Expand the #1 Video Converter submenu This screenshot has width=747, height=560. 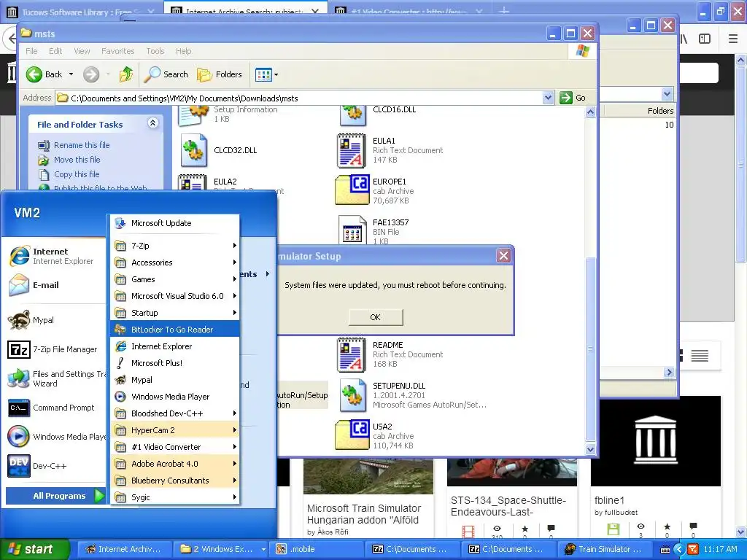click(x=175, y=447)
